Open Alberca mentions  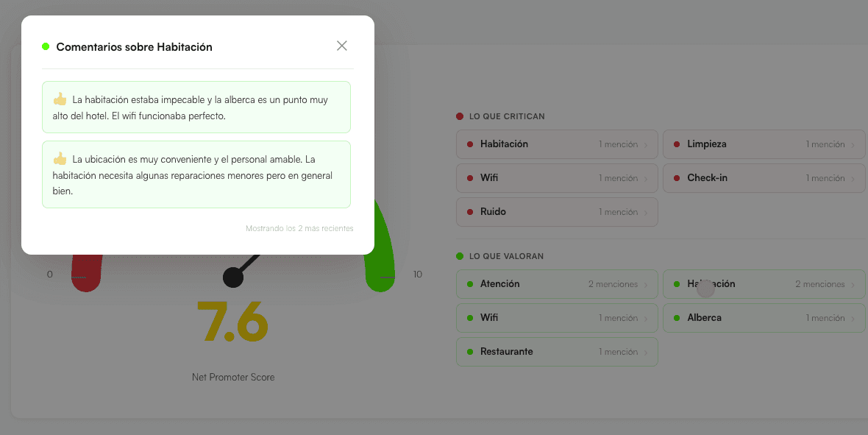(x=764, y=317)
